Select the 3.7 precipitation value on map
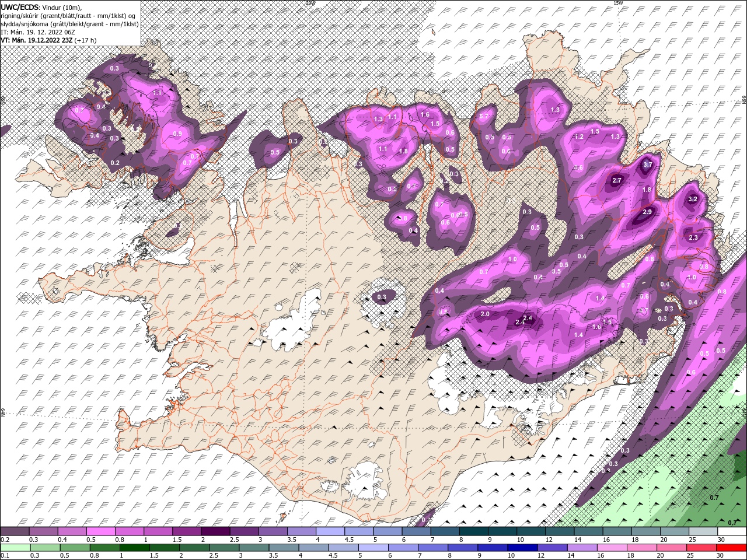This screenshot has width=747, height=560. tap(647, 165)
